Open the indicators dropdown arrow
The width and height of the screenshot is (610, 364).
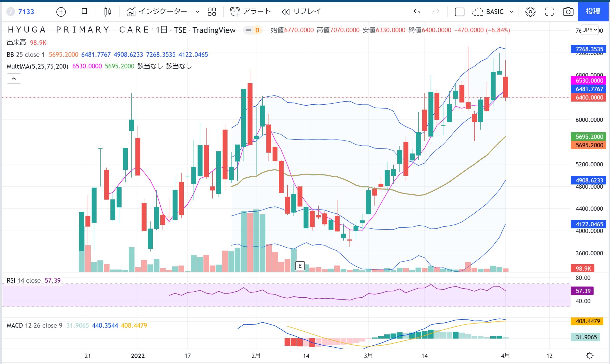tap(197, 12)
